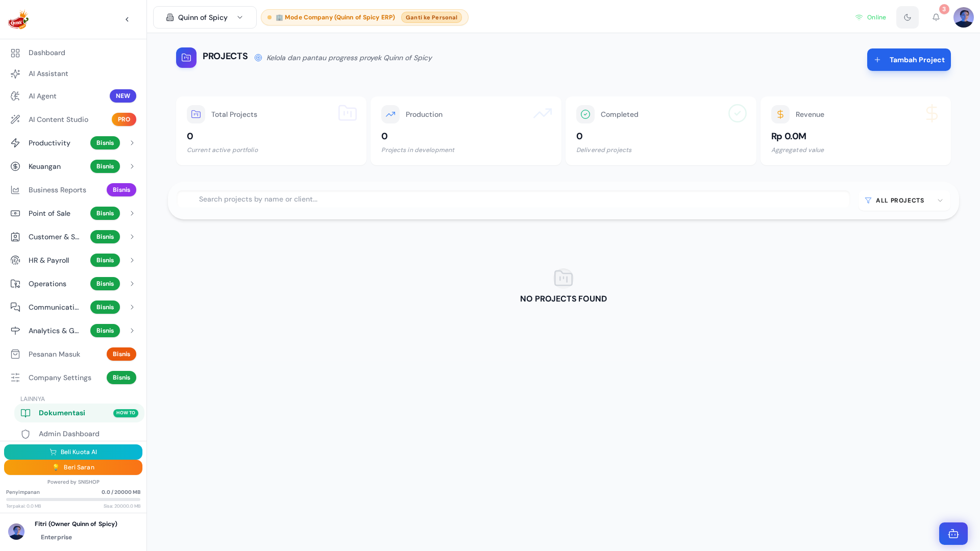Open the chatbot robot icon button
Image resolution: width=980 pixels, height=551 pixels.
pos(953,534)
